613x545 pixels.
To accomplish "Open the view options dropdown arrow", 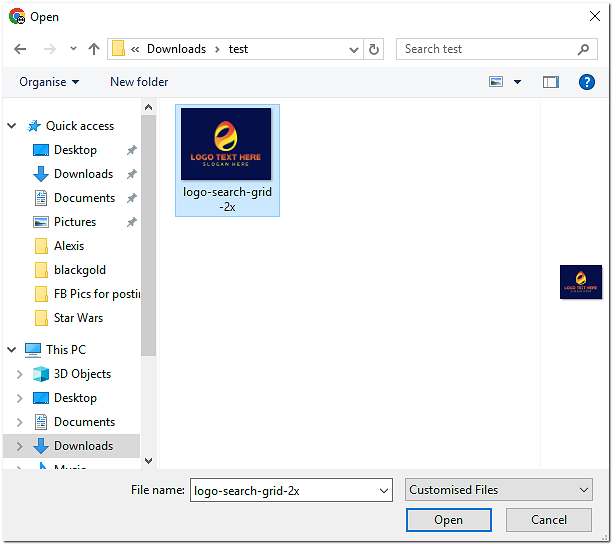I will (x=517, y=82).
